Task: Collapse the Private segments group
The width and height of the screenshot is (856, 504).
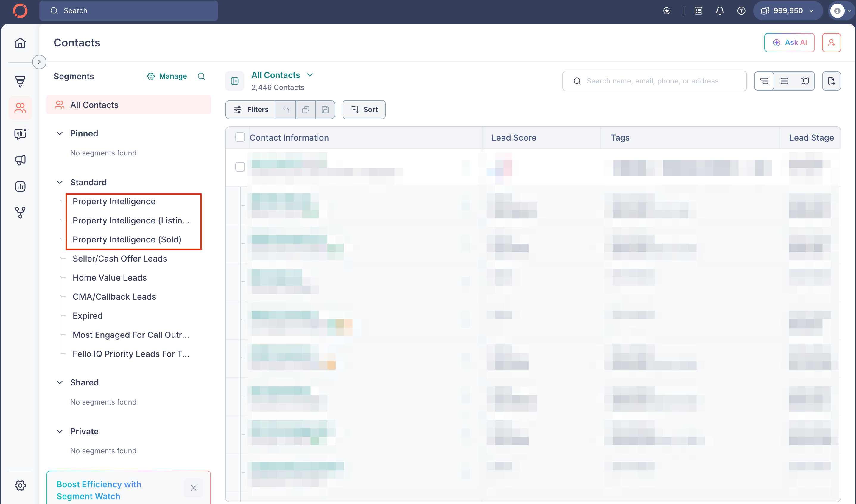Action: [60, 431]
